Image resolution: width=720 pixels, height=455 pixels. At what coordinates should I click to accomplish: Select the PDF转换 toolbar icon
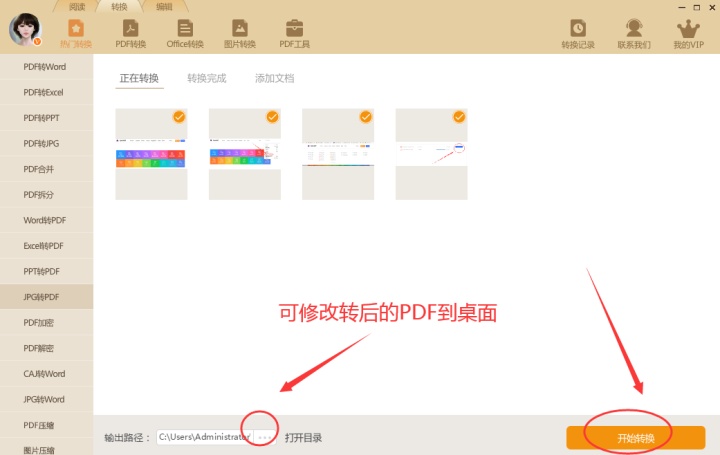coord(130,28)
